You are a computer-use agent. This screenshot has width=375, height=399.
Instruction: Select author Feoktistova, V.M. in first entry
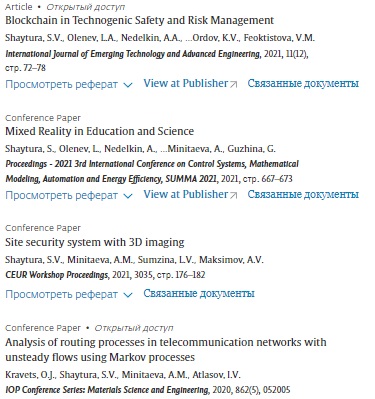(279, 38)
